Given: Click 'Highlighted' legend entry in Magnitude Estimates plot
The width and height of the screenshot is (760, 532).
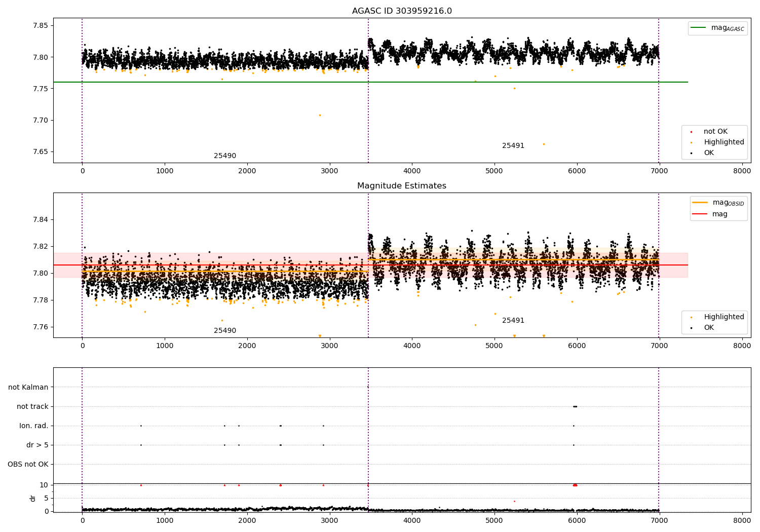Looking at the screenshot, I should click(x=724, y=317).
